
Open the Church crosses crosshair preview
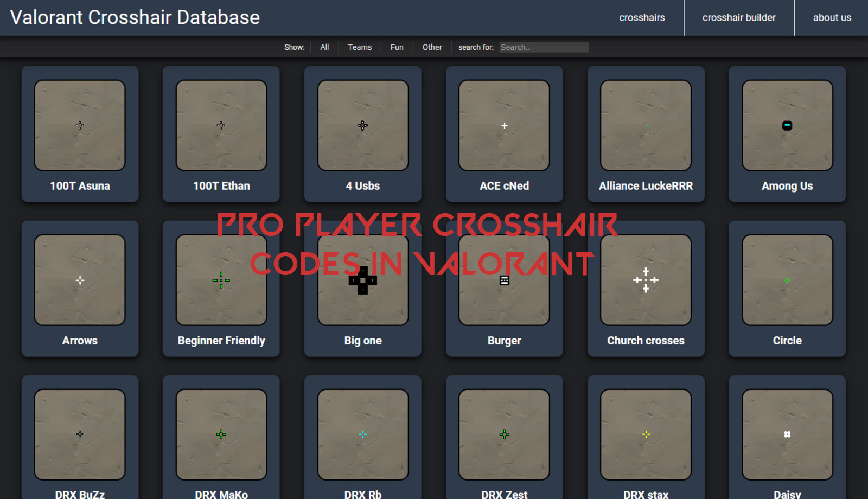[646, 280]
